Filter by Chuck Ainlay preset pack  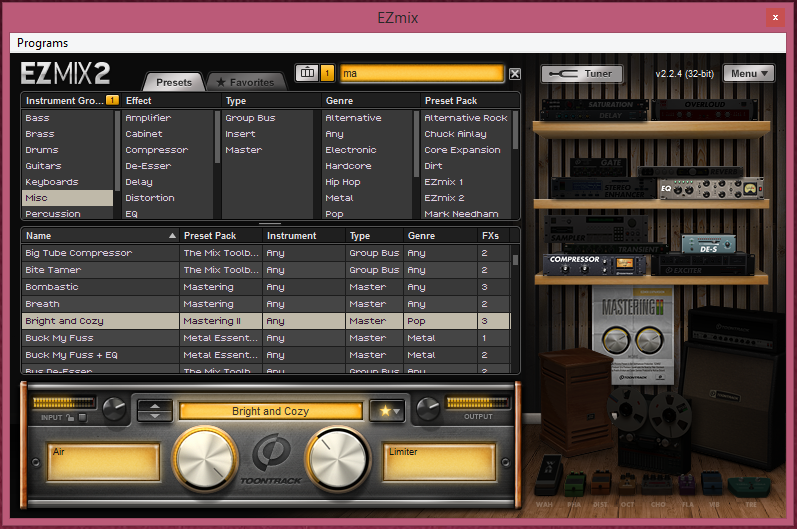click(x=467, y=134)
